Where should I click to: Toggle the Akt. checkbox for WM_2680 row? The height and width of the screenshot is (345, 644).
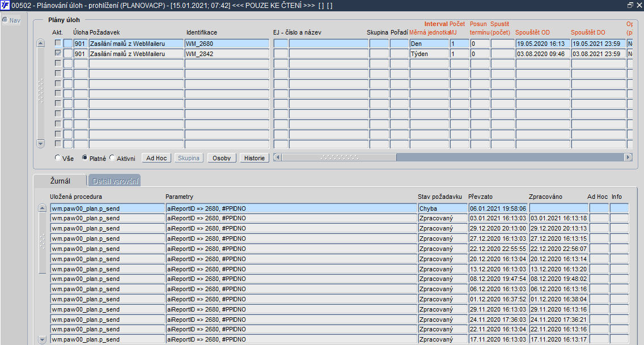[x=58, y=43]
